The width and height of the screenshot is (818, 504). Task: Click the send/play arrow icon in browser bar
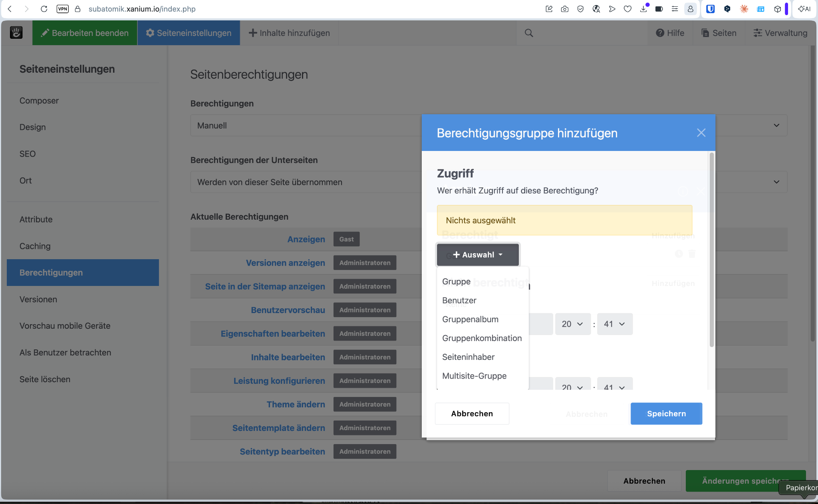pos(612,9)
